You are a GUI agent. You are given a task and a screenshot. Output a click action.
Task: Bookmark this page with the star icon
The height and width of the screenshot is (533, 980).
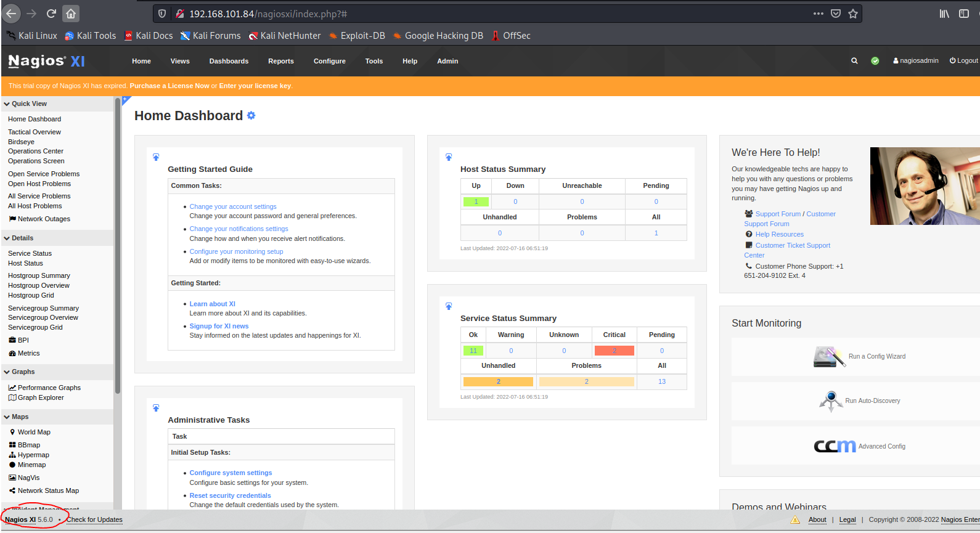click(853, 14)
